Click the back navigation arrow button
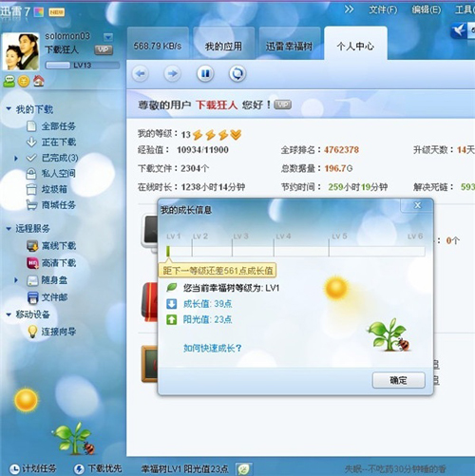 pos(141,74)
